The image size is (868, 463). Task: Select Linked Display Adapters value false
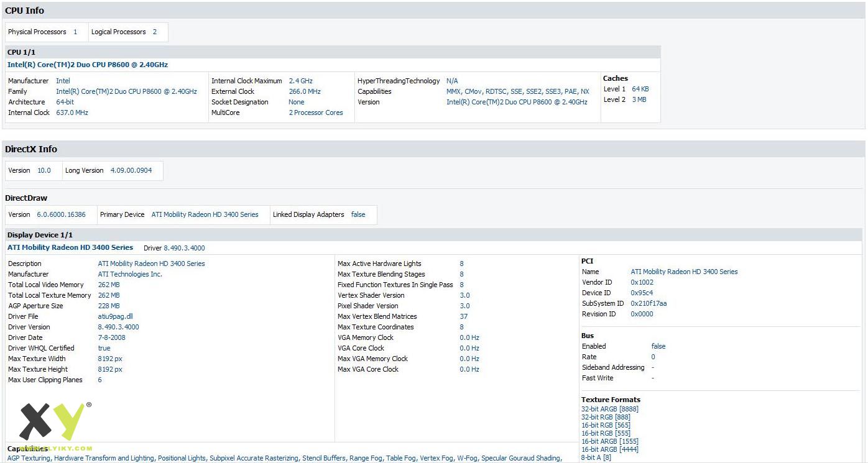coord(358,214)
